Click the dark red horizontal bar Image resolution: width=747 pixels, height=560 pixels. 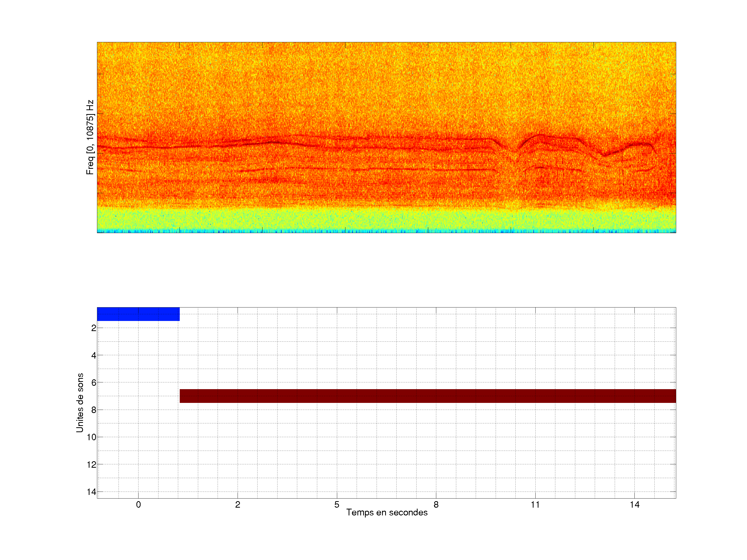click(427, 396)
